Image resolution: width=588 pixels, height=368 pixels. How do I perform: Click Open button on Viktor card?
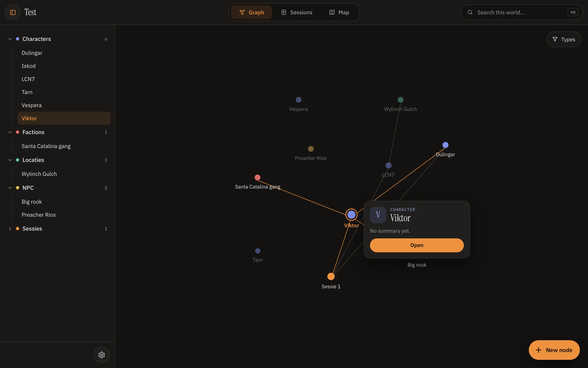(417, 245)
